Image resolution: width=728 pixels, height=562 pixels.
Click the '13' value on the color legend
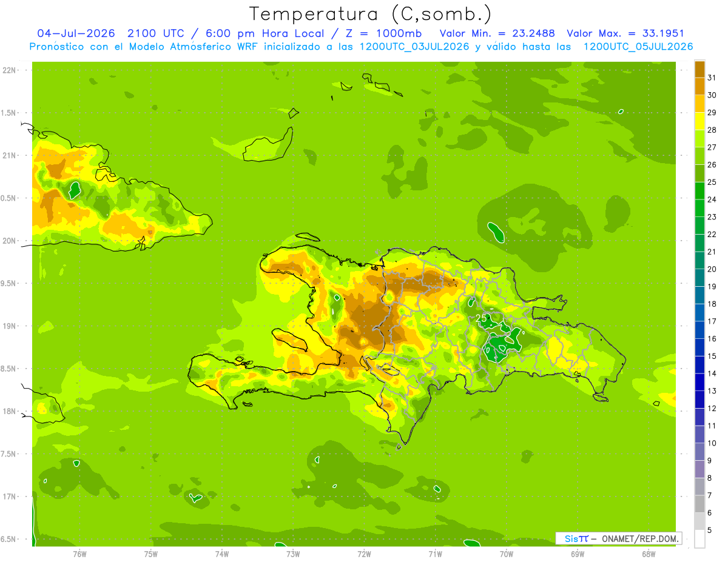(712, 391)
